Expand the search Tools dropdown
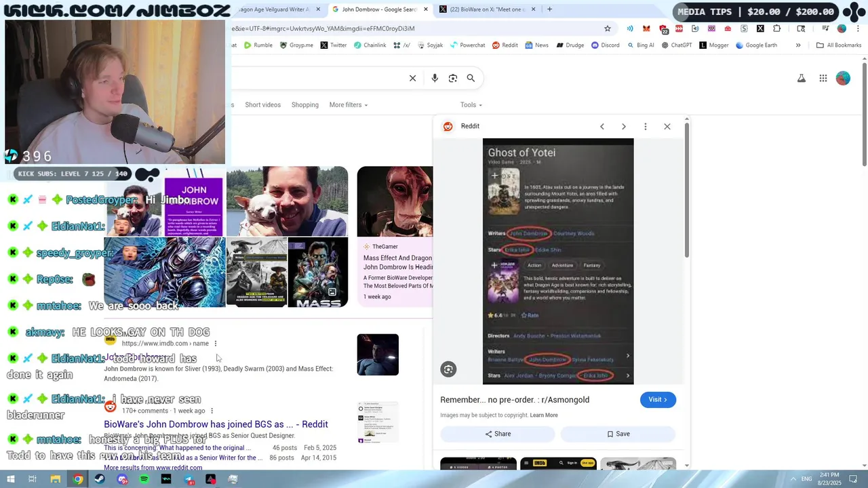The width and height of the screenshot is (868, 488). coord(471,105)
